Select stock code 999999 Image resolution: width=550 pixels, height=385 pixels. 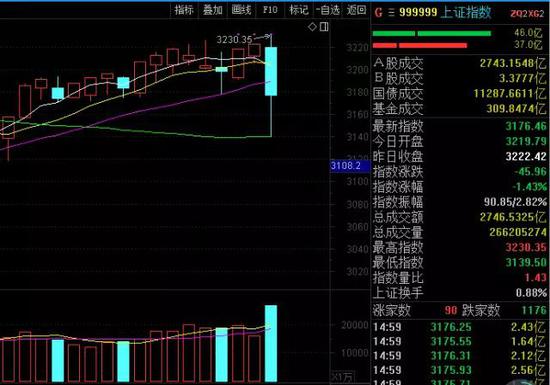click(418, 13)
